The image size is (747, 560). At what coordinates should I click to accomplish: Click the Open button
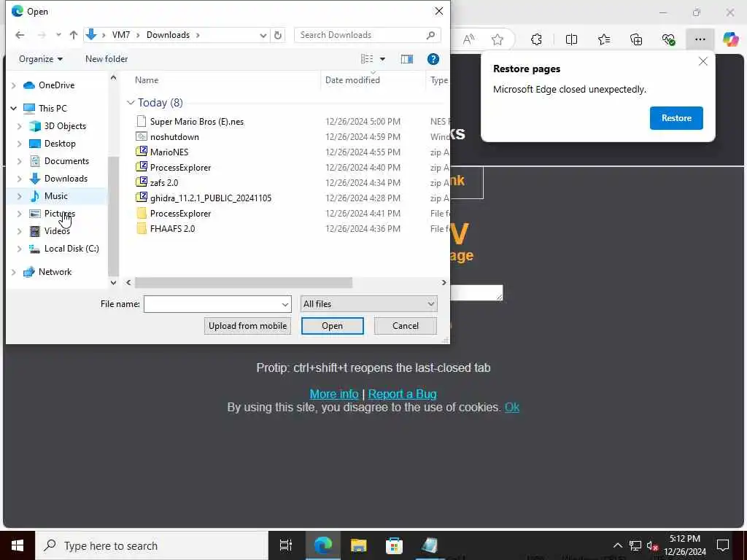pyautogui.click(x=332, y=326)
